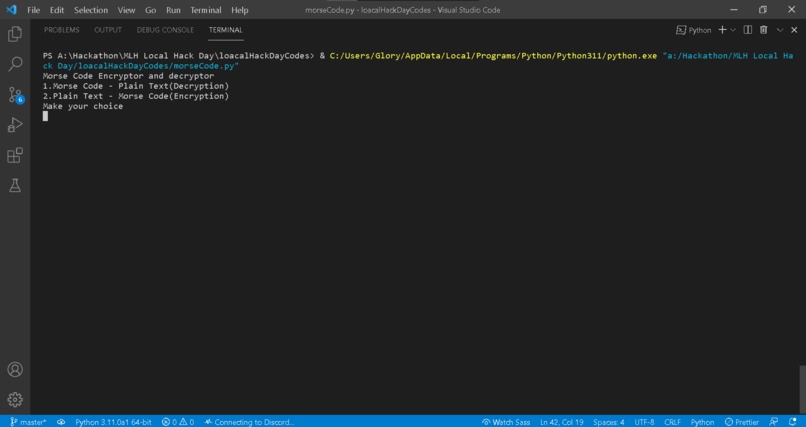Open the Terminal menu
Image resolution: width=806 pixels, height=427 pixels.
point(206,10)
